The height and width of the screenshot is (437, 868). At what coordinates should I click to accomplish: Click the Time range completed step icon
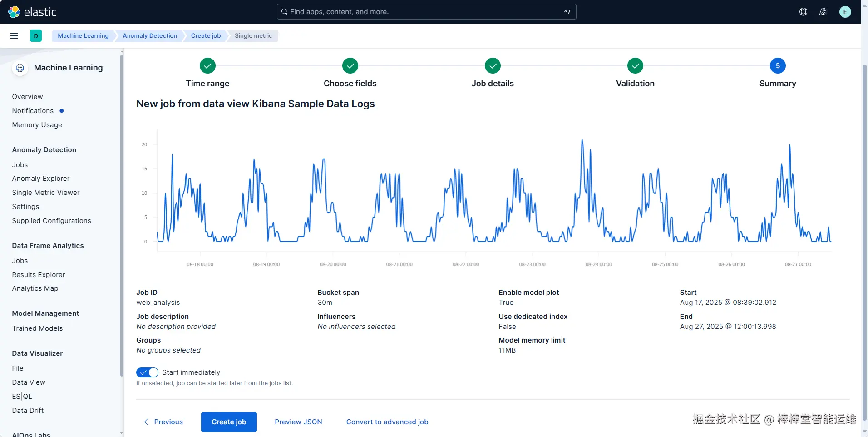click(207, 66)
